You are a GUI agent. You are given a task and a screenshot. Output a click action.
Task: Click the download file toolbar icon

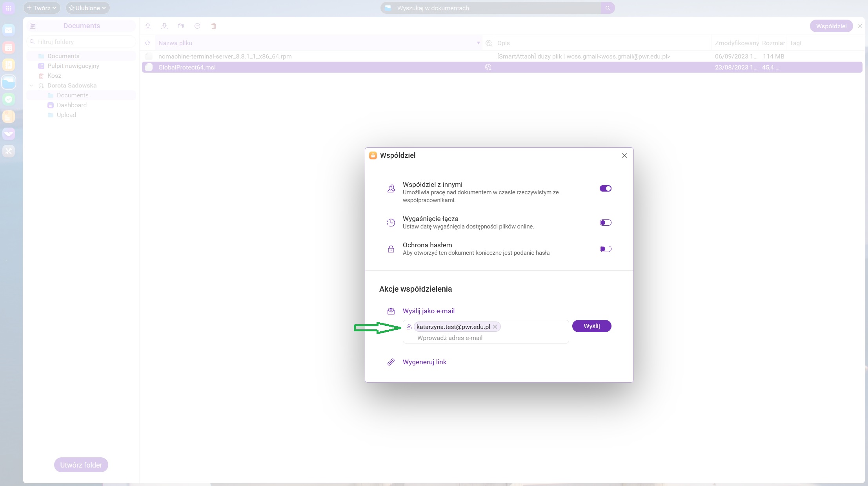[164, 26]
